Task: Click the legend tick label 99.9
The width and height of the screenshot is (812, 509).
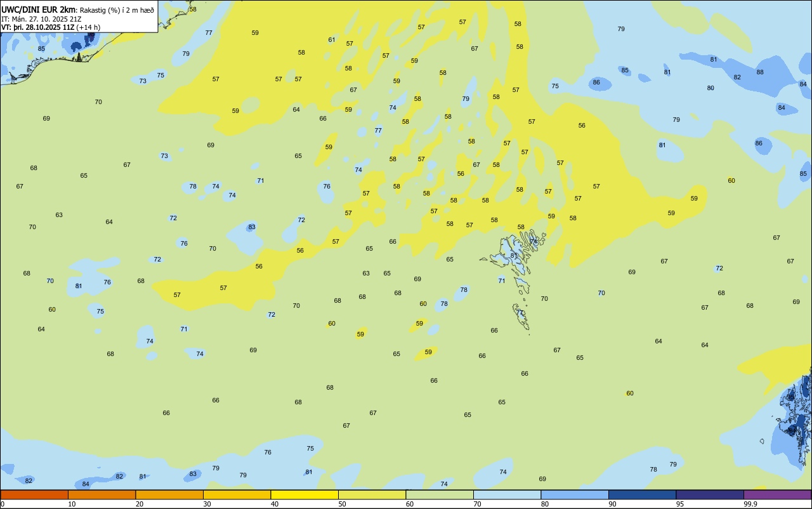Action: pyautogui.click(x=750, y=504)
